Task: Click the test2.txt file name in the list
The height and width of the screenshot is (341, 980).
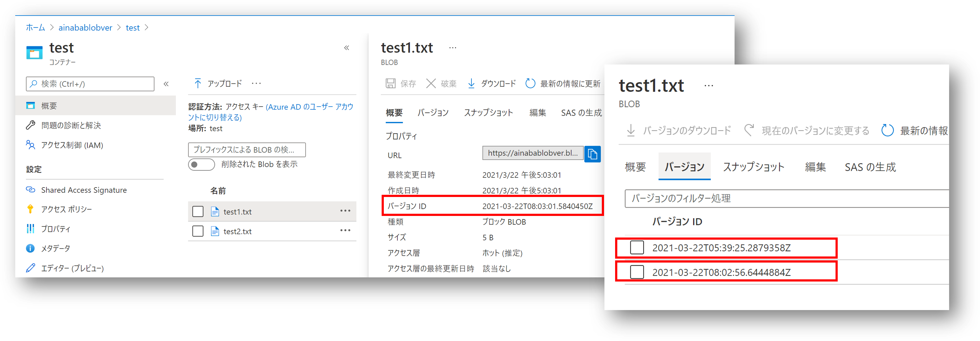Action: pyautogui.click(x=237, y=231)
